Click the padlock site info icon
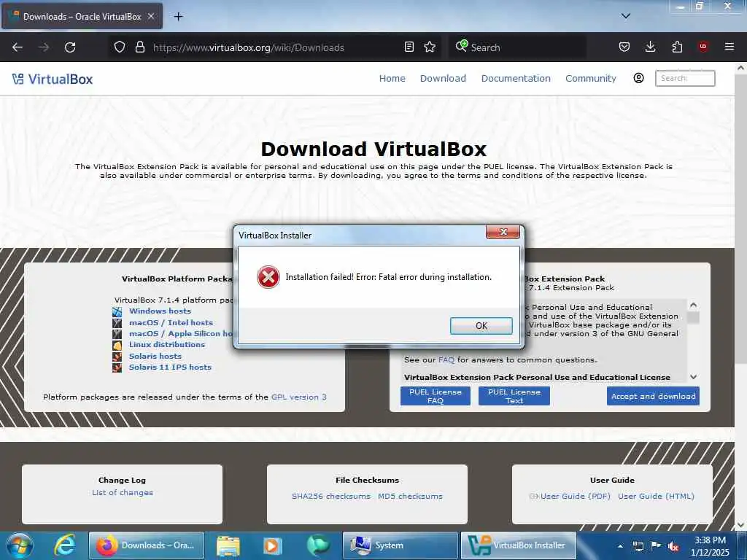 tap(139, 47)
